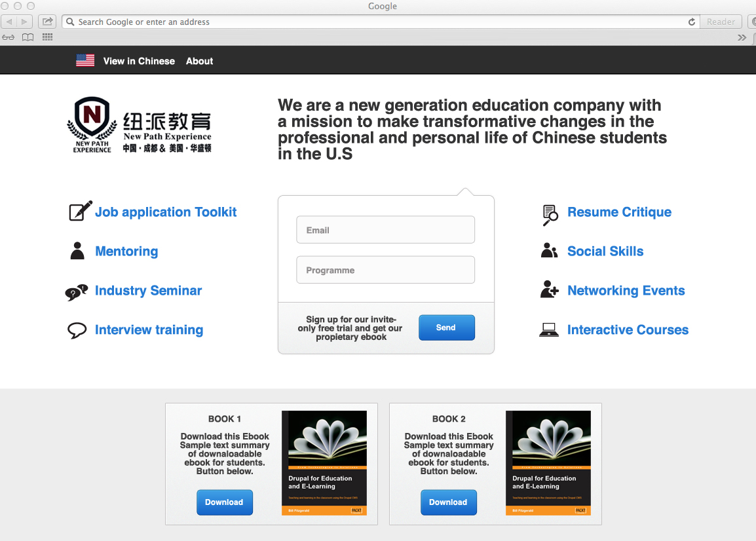This screenshot has height=541, width=756.
Task: Expand the bookmarks bar overflow chevron
Action: 742,37
